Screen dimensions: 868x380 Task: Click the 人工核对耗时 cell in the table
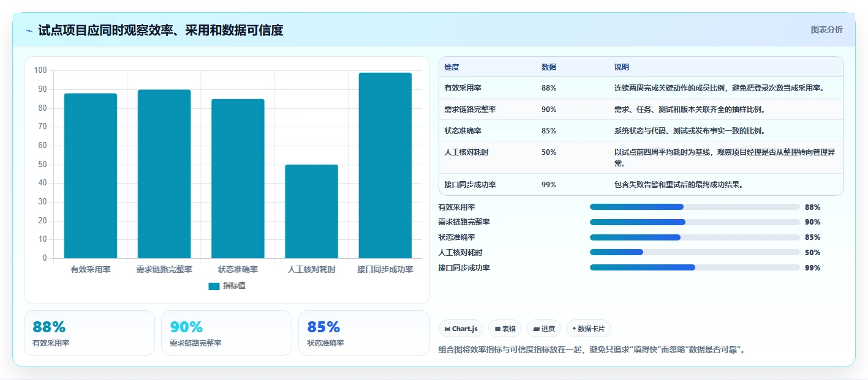click(x=467, y=152)
